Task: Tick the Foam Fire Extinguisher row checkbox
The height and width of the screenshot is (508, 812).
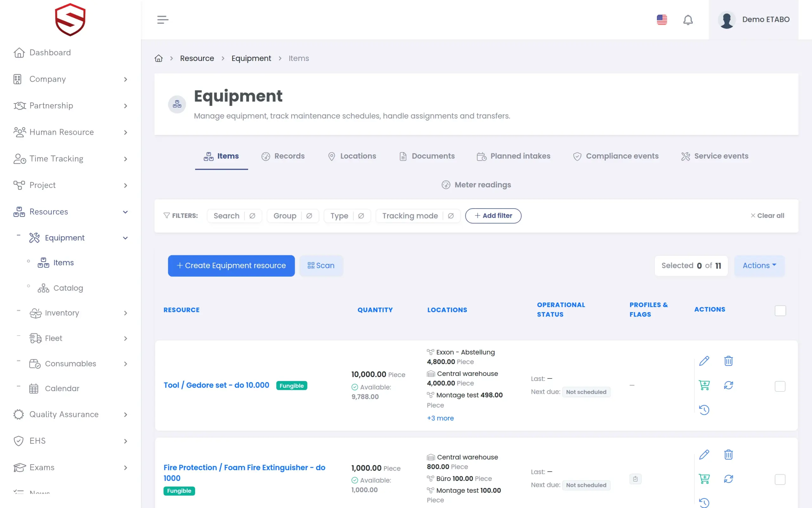Action: 780,479
